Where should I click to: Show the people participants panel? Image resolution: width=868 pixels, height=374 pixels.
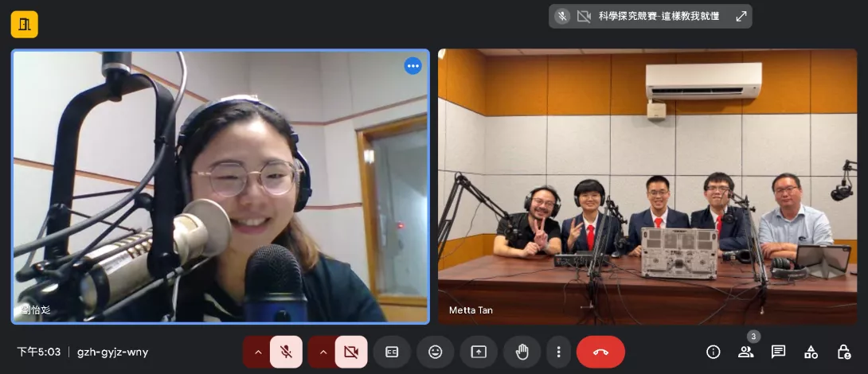click(745, 352)
